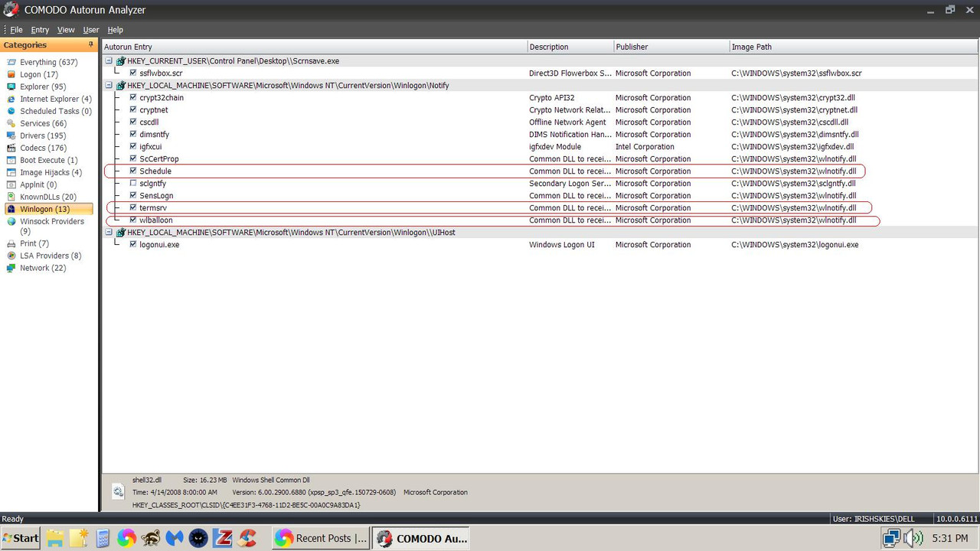Open the Help menu
The image size is (980, 551).
tap(115, 30)
